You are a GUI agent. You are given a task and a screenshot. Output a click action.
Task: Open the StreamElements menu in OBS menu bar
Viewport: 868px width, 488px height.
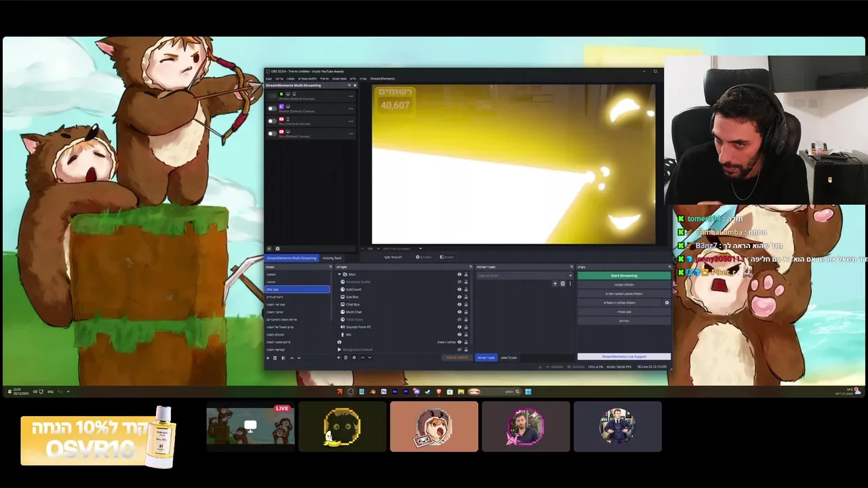382,79
